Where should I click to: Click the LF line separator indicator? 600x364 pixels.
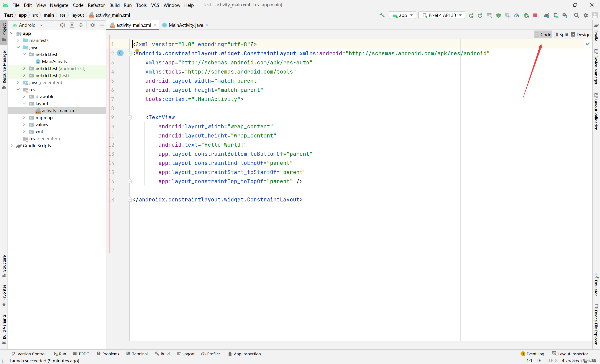pos(539,360)
